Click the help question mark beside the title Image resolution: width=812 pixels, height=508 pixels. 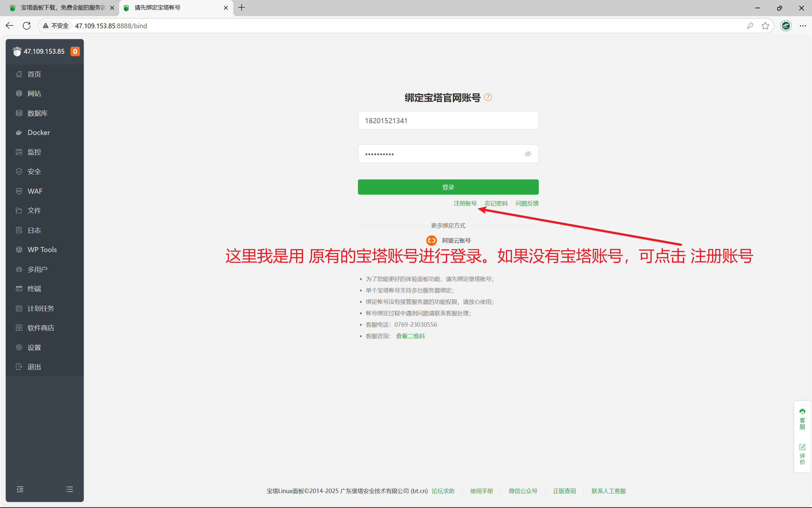coord(488,97)
